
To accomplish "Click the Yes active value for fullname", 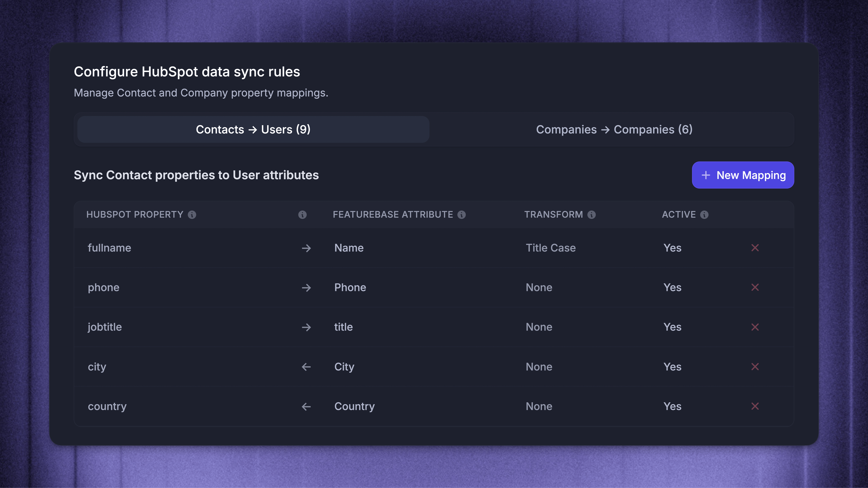I will pyautogui.click(x=673, y=248).
